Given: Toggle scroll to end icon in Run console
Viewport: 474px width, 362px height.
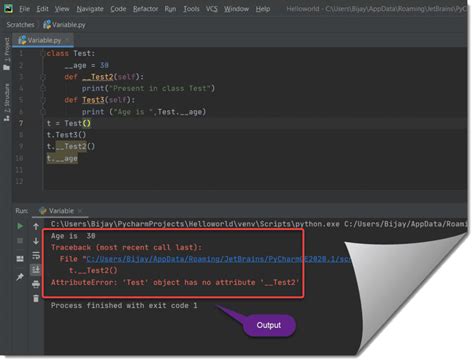Looking at the screenshot, I should (36, 269).
